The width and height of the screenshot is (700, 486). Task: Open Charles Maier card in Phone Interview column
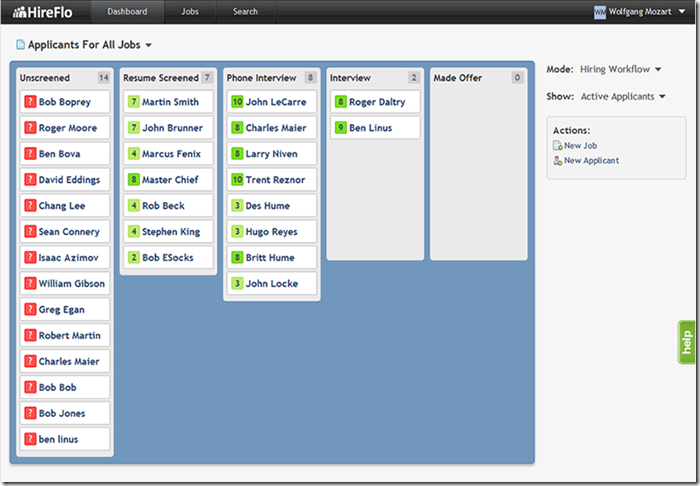click(272, 128)
